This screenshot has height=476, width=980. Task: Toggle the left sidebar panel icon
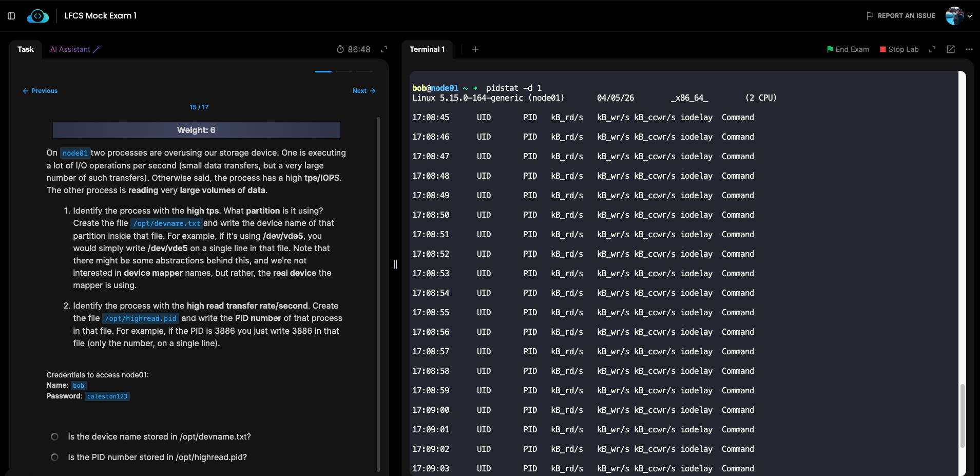(x=11, y=16)
